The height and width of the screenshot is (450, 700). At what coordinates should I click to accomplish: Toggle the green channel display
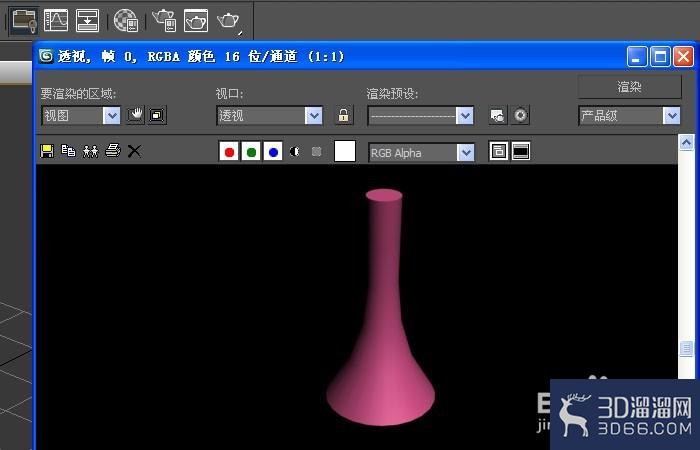[x=251, y=152]
